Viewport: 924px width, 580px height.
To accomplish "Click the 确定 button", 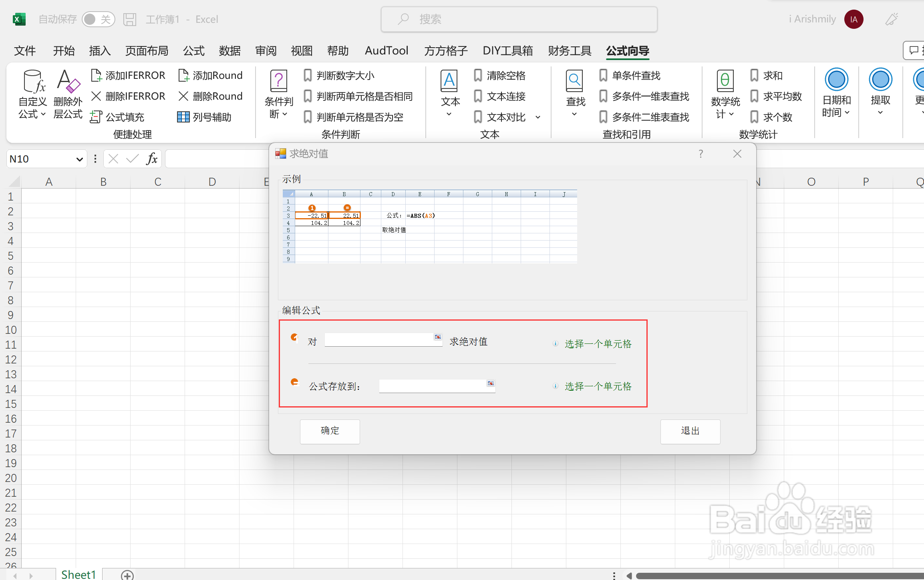I will tap(330, 431).
